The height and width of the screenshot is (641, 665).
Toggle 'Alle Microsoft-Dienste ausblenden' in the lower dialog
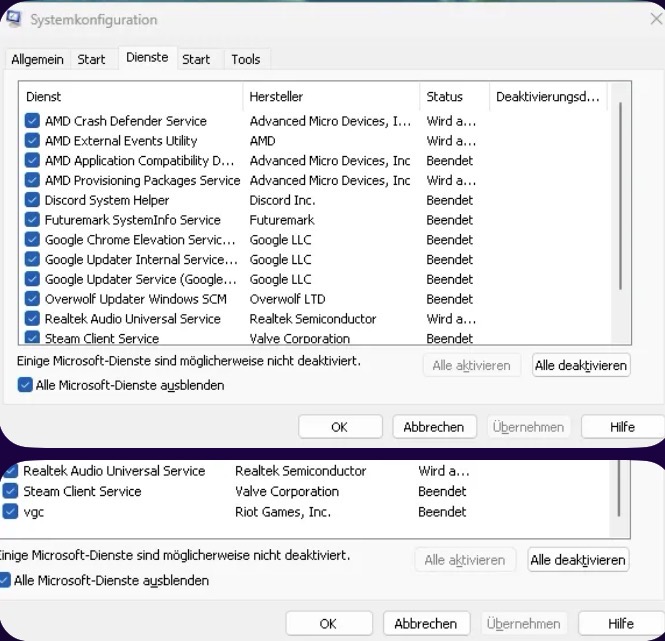coord(4,580)
